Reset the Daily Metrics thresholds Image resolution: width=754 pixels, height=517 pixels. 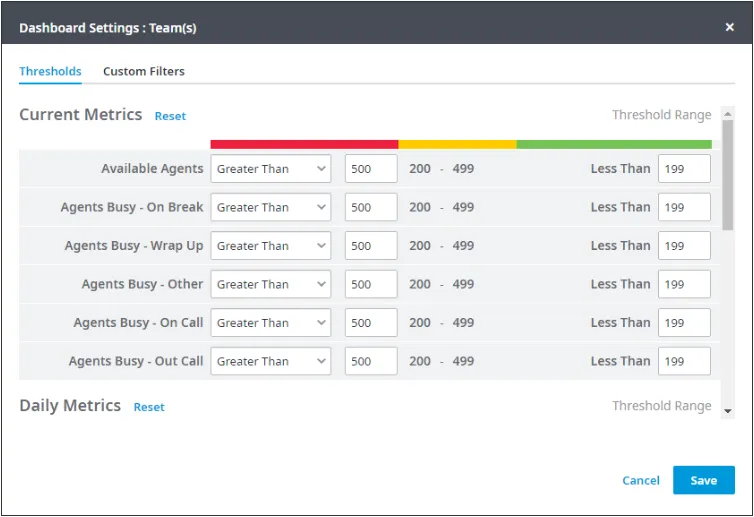tap(149, 407)
